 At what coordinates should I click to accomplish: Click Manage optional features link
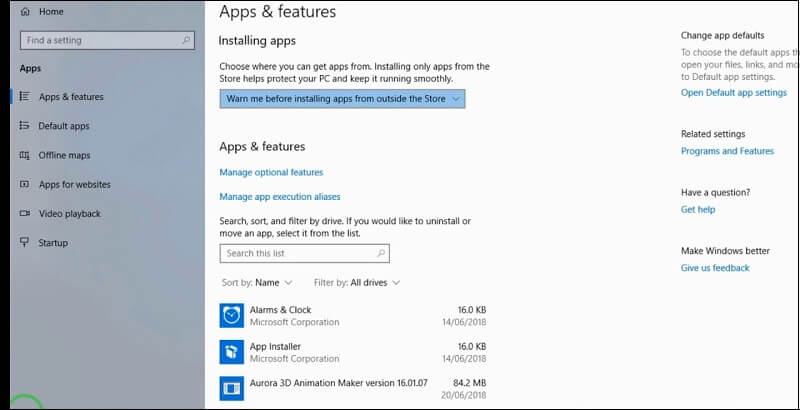point(271,172)
